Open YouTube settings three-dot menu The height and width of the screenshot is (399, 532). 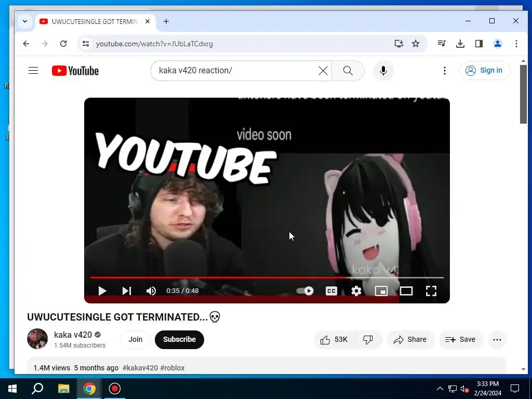(x=445, y=71)
